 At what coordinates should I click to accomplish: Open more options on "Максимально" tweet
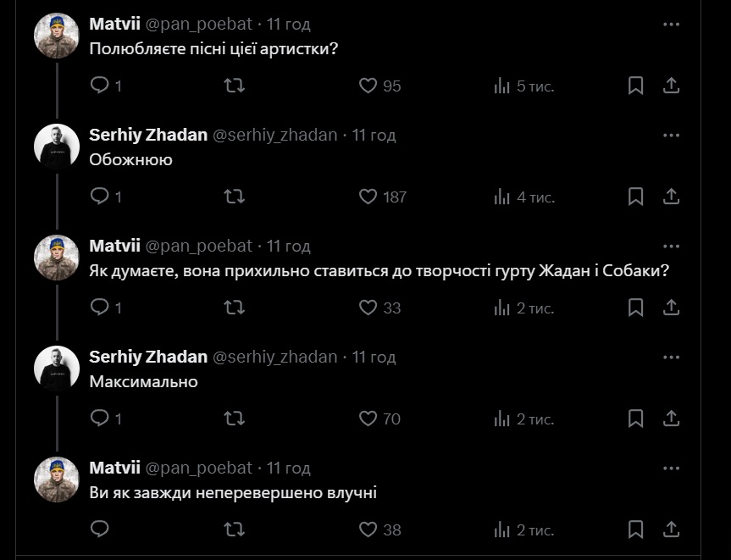(671, 358)
